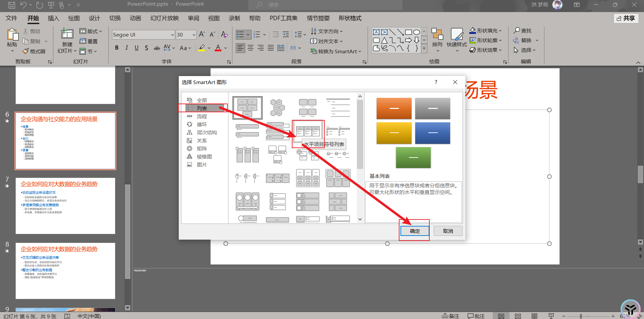Decrease font size with the smaller A icon
Image resolution: width=644 pixels, height=319 pixels.
coord(212,35)
